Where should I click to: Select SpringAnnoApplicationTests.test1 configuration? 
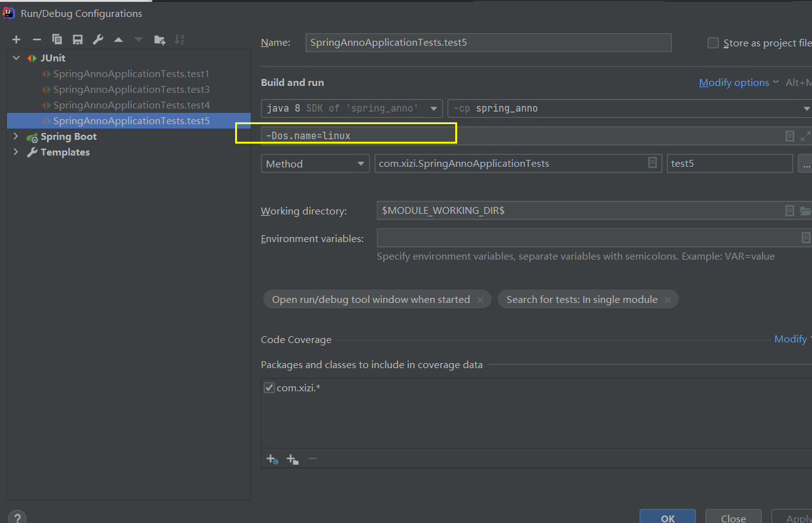[131, 73]
